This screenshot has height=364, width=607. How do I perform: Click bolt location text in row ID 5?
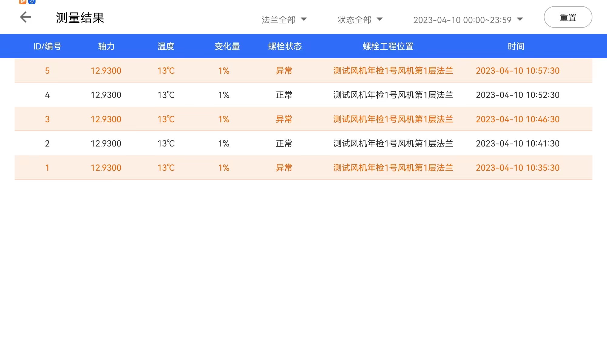pyautogui.click(x=393, y=71)
